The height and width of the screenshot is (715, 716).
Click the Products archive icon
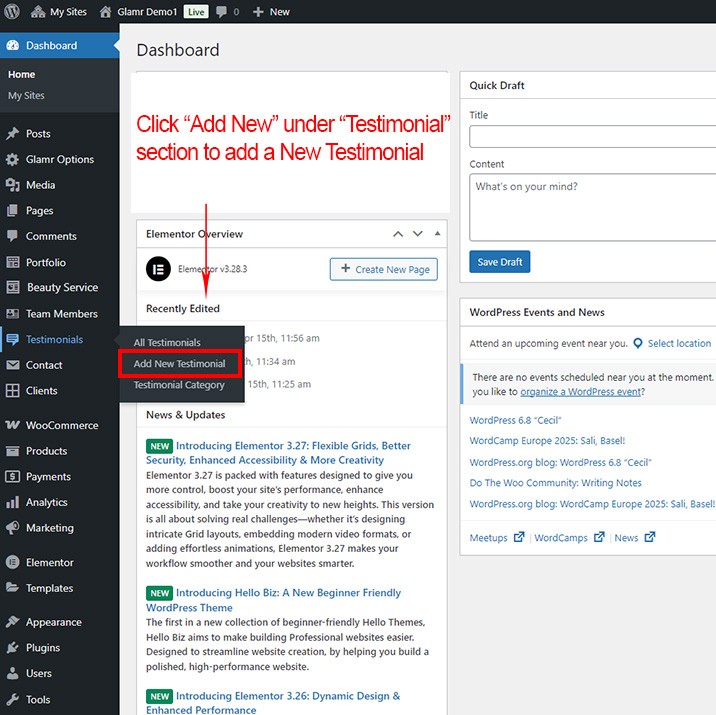point(13,451)
